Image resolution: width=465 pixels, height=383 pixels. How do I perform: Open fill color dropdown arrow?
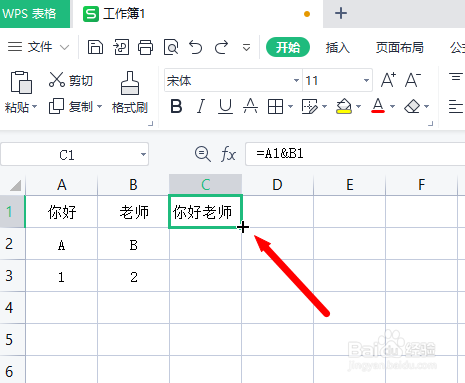pyautogui.click(x=358, y=107)
